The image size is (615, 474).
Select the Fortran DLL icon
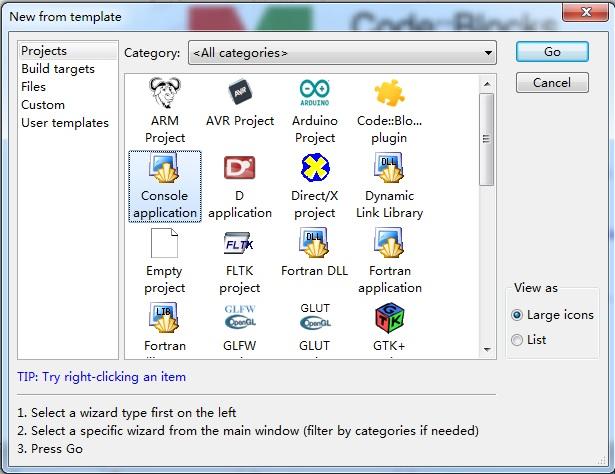point(315,243)
